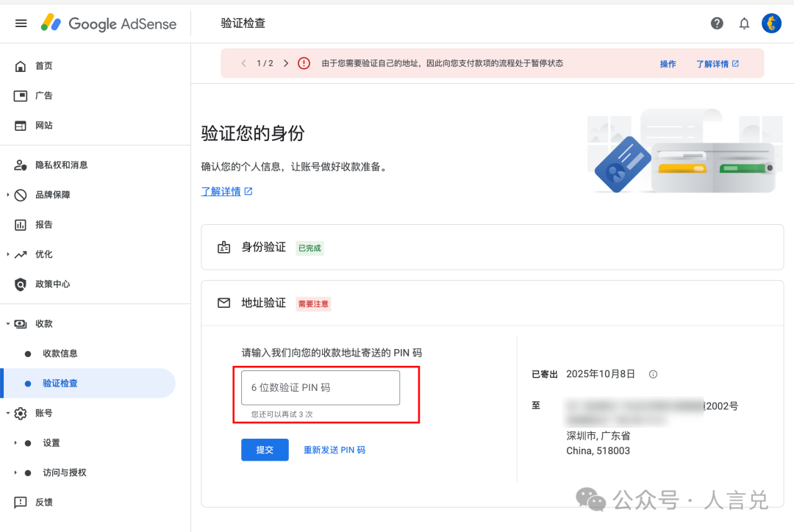Open the notifications bell

click(x=744, y=23)
